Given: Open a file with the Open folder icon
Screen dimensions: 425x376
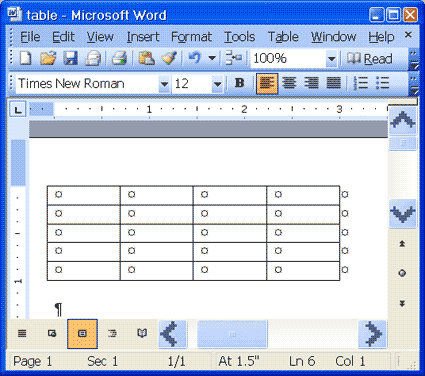Looking at the screenshot, I should [48, 58].
